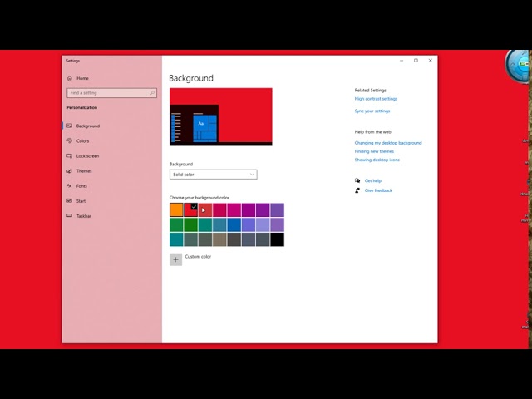Pick the hot pink magenta swatch
The width and height of the screenshot is (532, 399).
[x=234, y=210]
